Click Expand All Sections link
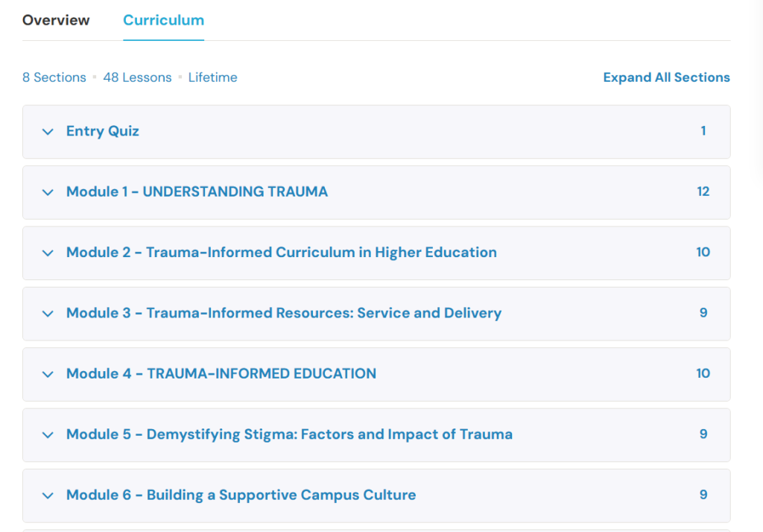This screenshot has width=763, height=532. point(666,77)
